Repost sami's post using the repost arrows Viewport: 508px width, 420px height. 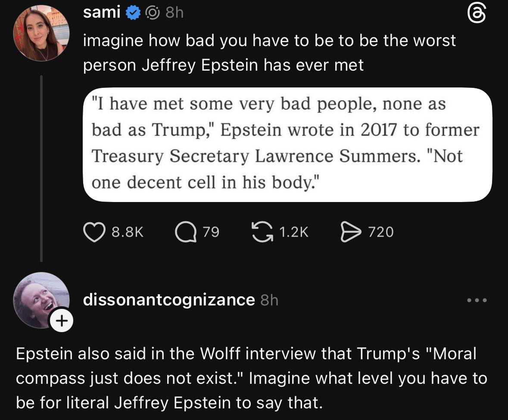[262, 233]
